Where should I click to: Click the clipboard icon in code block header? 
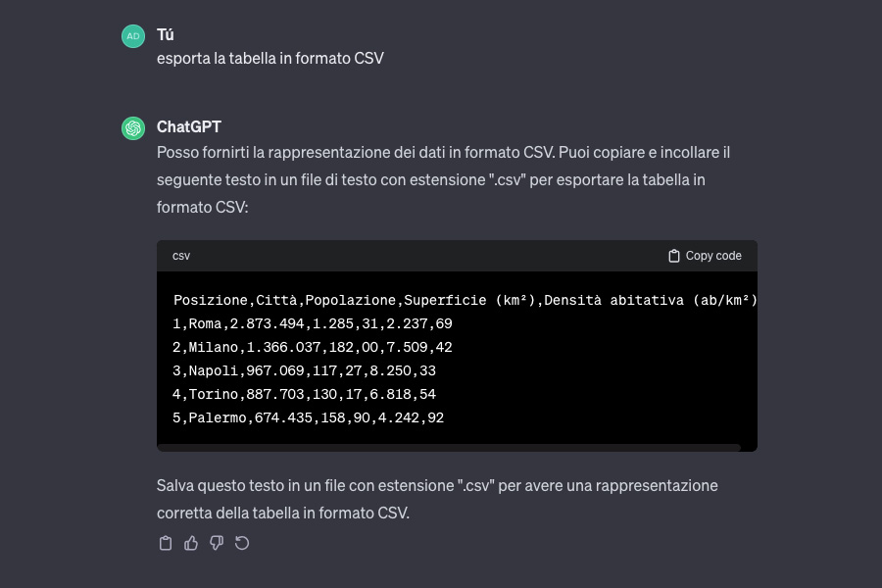(674, 256)
